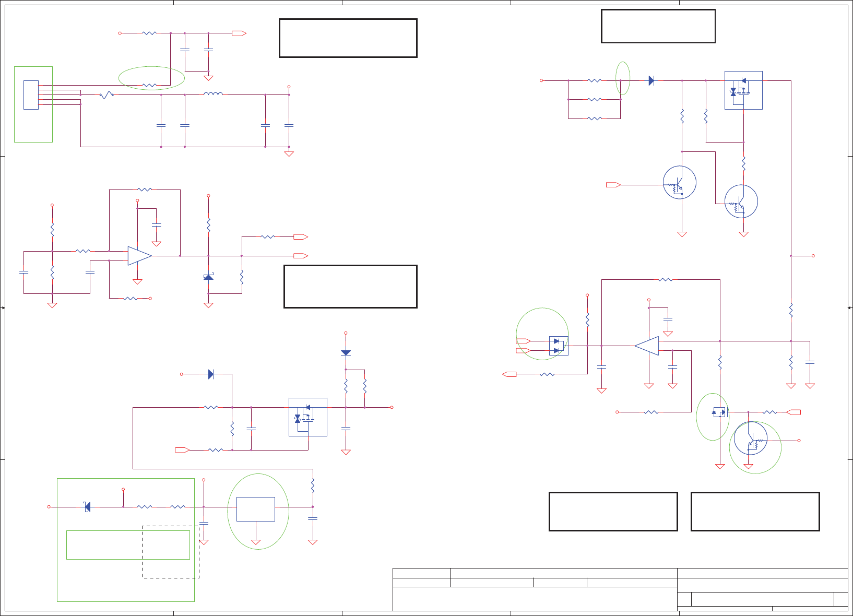Screen dimensions: 853x616
Task: Click the feedback resistor above the right op-amp
Action: pos(666,280)
